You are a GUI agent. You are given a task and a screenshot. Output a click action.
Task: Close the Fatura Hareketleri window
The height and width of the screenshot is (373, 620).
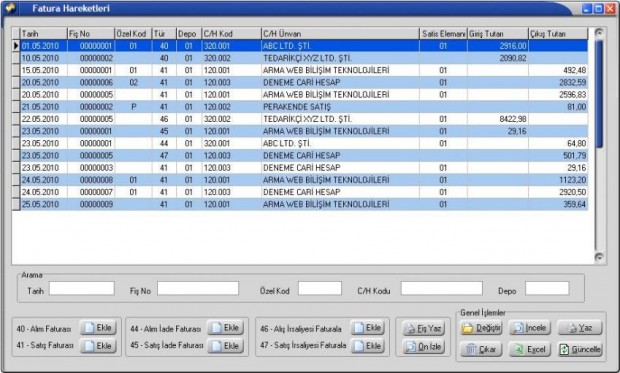point(611,8)
